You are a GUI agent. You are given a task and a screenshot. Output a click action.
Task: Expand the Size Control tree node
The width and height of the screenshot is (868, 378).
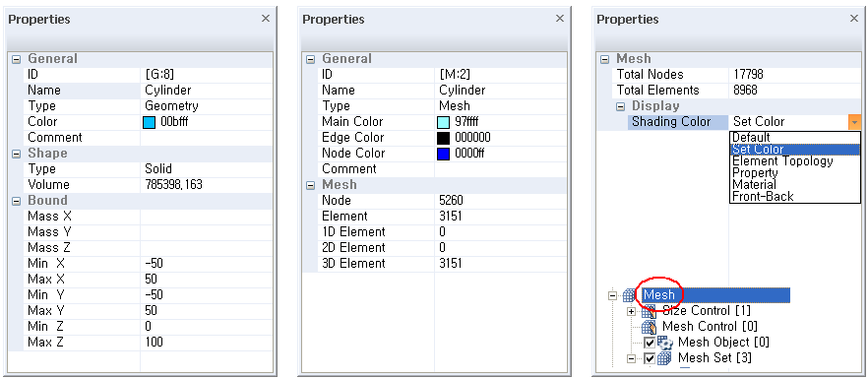click(631, 312)
